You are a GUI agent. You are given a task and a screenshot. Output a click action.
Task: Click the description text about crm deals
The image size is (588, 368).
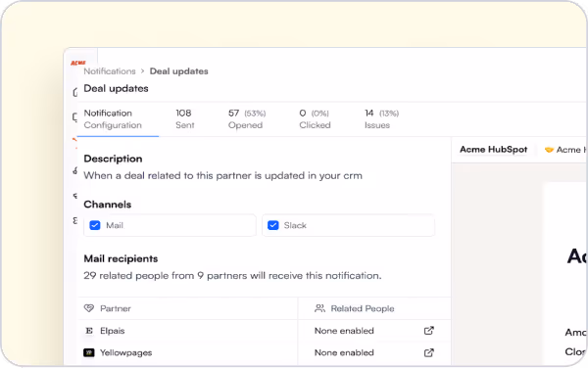[222, 175]
